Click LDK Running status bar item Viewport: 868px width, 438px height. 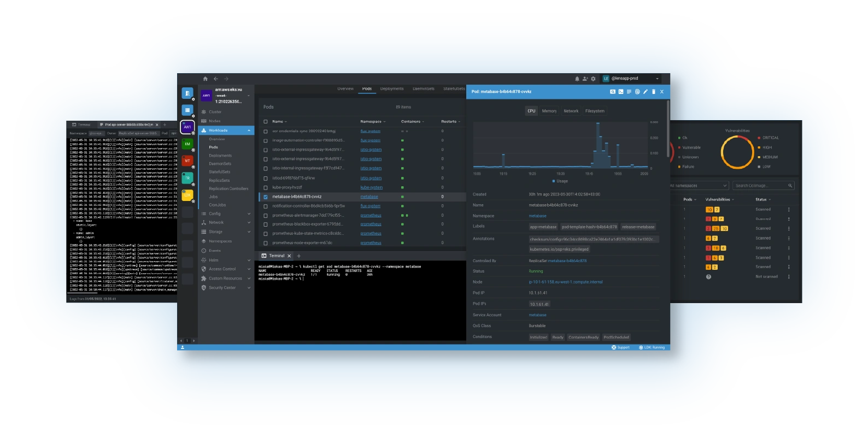coord(652,347)
